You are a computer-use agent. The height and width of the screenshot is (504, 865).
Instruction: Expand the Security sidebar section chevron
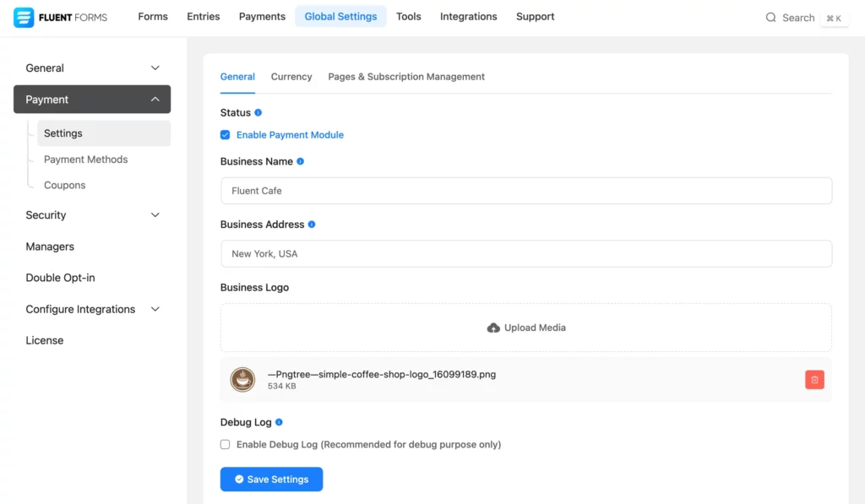[155, 215]
